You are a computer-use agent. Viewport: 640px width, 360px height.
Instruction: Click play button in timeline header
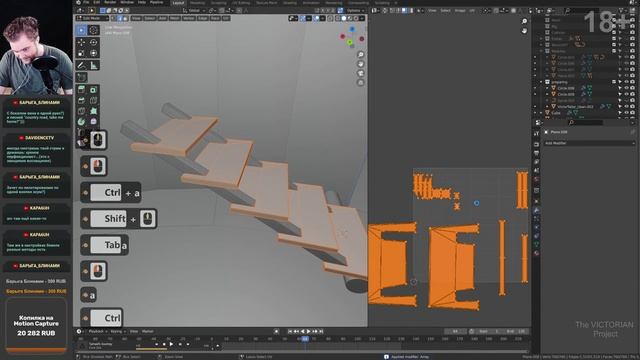(x=309, y=331)
